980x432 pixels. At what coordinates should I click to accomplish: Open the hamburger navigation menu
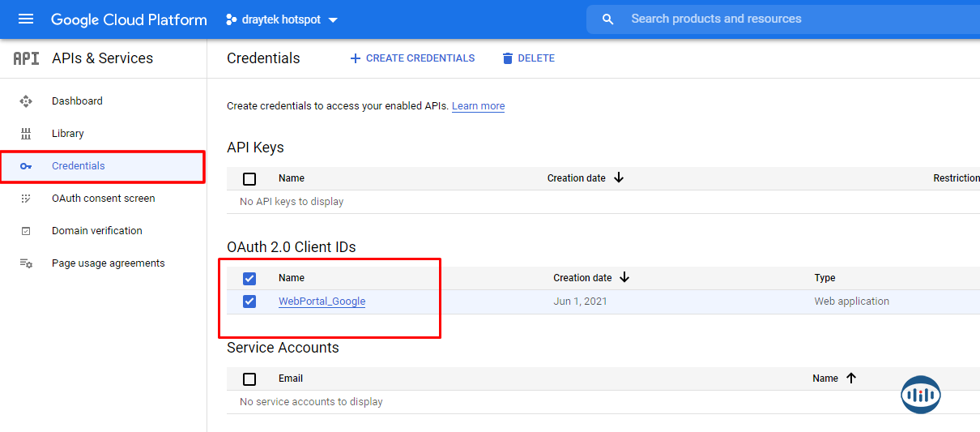tap(26, 19)
